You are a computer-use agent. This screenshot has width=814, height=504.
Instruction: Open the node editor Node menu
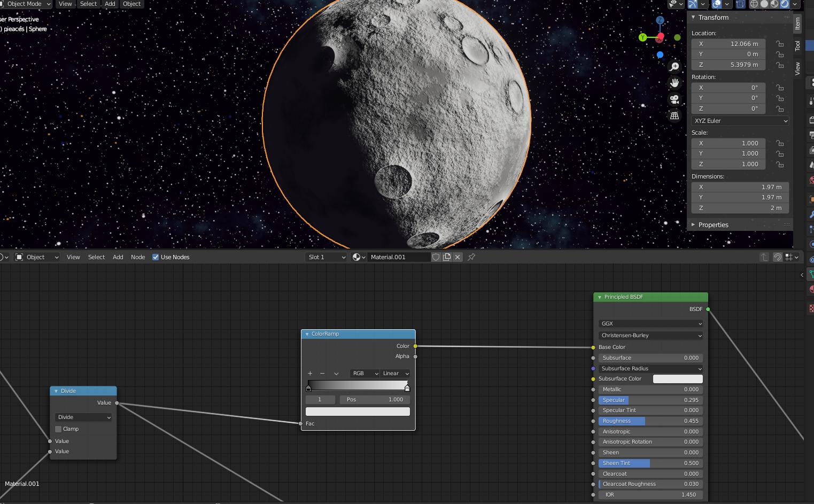pos(138,257)
